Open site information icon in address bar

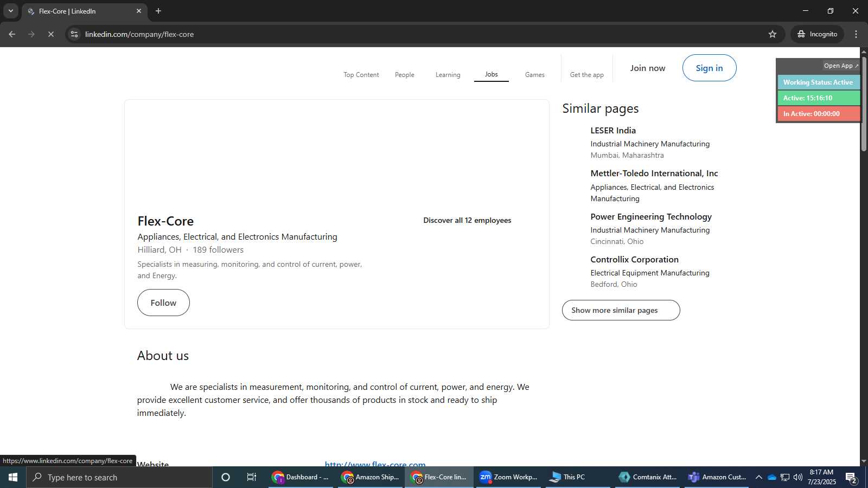[x=74, y=34]
